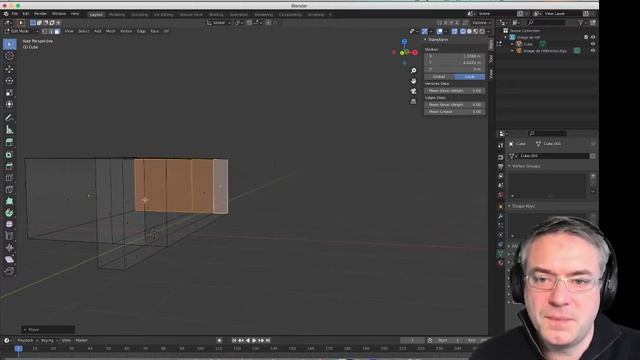Jump to the timeline start
The image size is (640, 360).
pyautogui.click(x=234, y=340)
